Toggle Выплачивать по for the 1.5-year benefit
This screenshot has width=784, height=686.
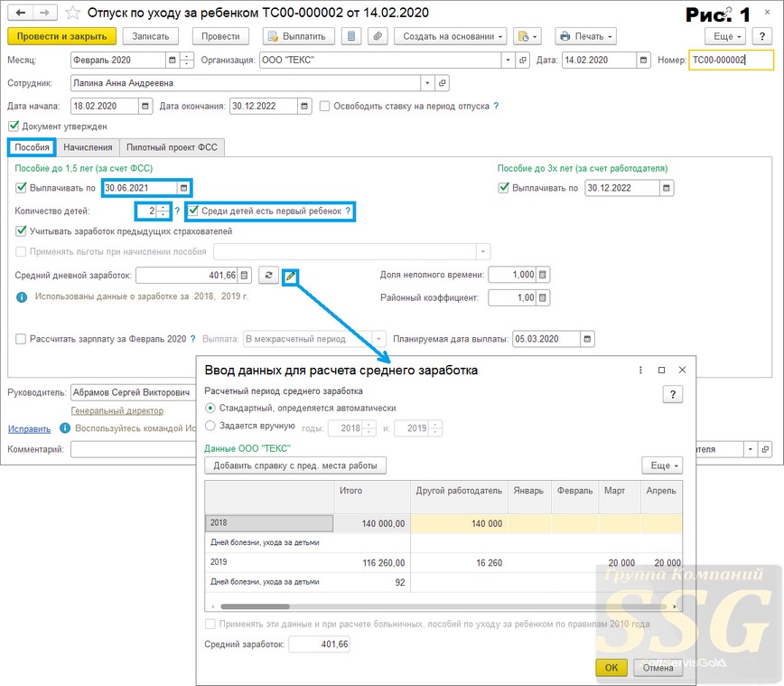(21, 188)
